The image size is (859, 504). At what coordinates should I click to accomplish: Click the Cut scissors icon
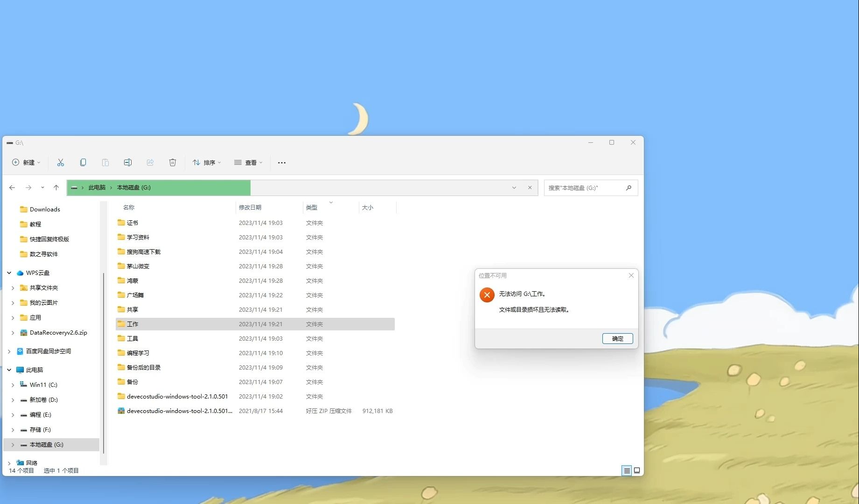[x=61, y=162]
